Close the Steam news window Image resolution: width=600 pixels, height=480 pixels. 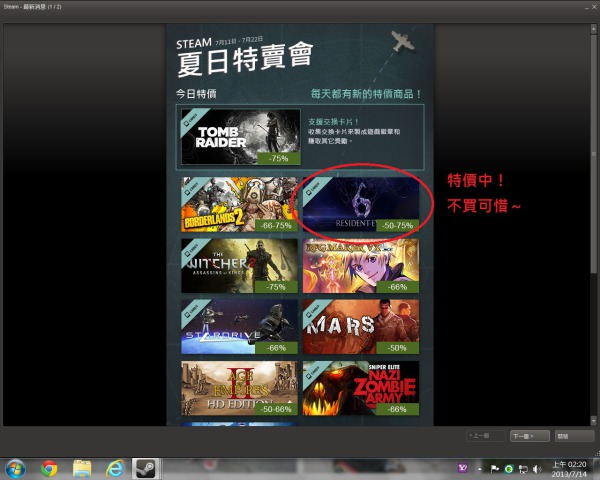594,7
